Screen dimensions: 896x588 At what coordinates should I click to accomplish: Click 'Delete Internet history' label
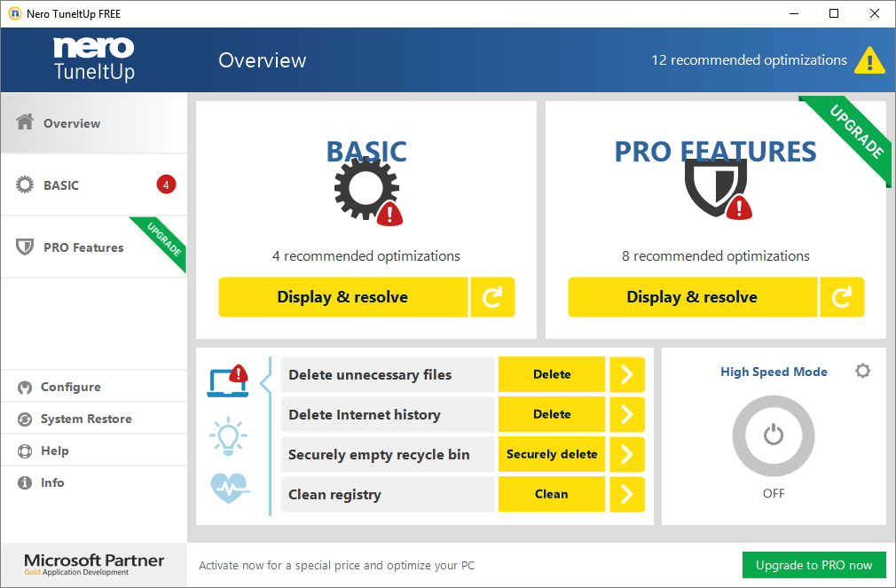click(365, 415)
